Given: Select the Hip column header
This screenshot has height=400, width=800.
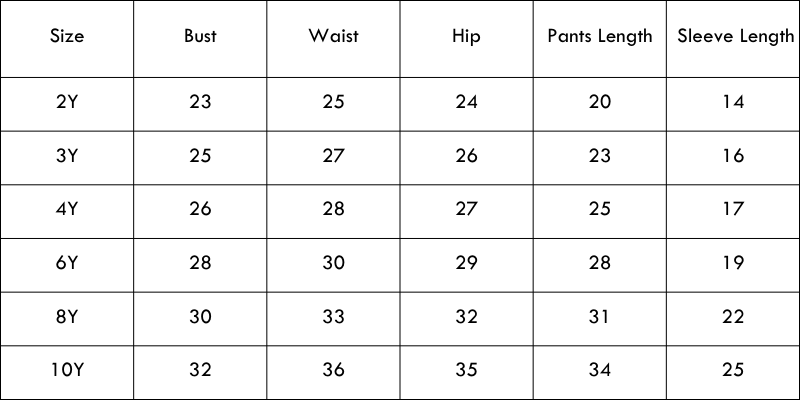Looking at the screenshot, I should tap(466, 37).
